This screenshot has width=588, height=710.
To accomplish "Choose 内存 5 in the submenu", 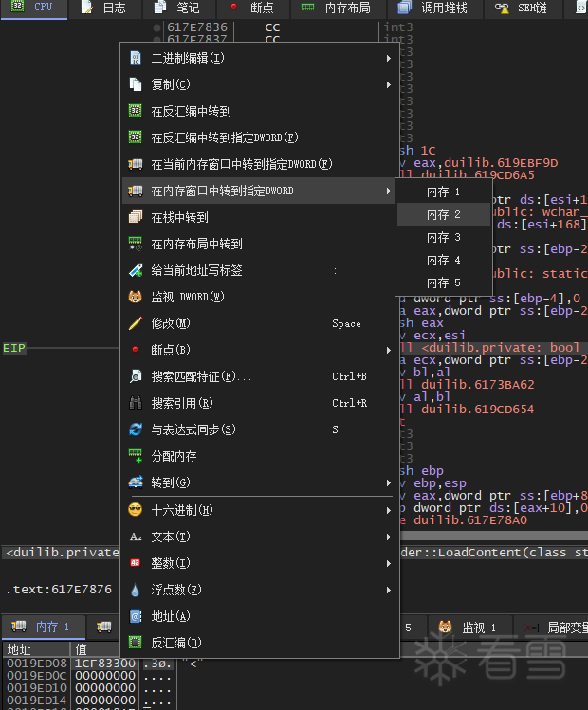I will pyautogui.click(x=444, y=282).
